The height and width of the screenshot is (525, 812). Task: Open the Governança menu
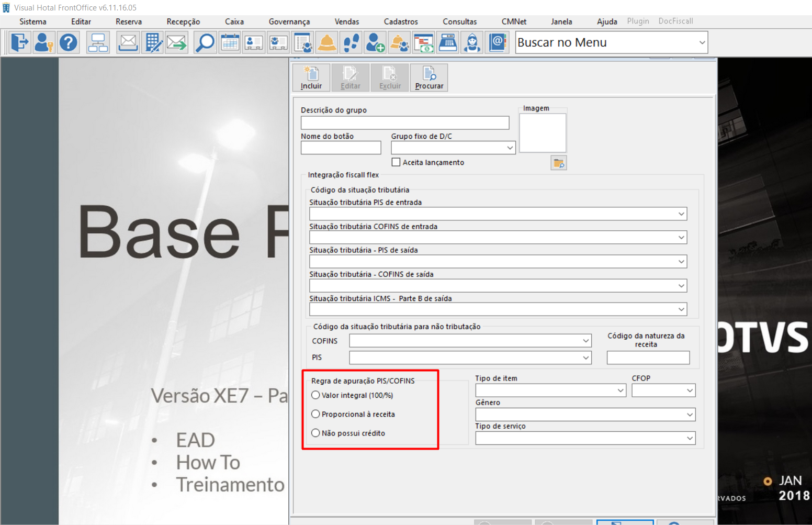pyautogui.click(x=289, y=21)
